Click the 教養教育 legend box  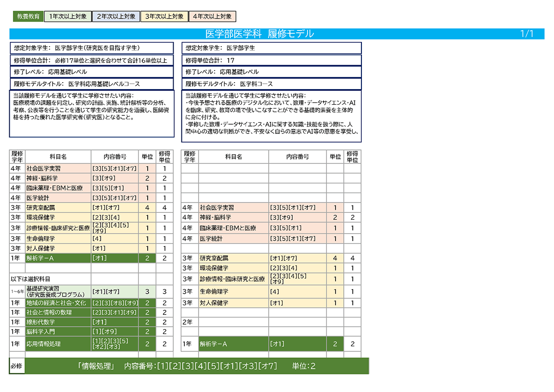pyautogui.click(x=28, y=17)
